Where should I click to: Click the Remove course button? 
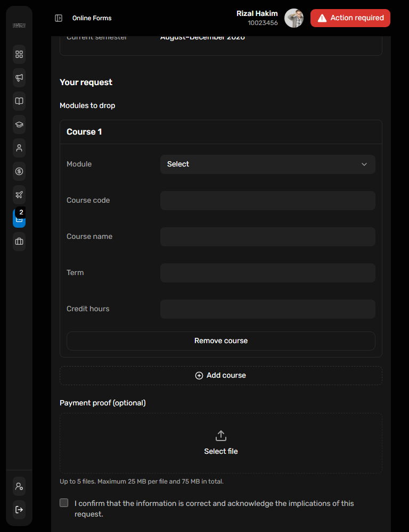click(x=221, y=341)
